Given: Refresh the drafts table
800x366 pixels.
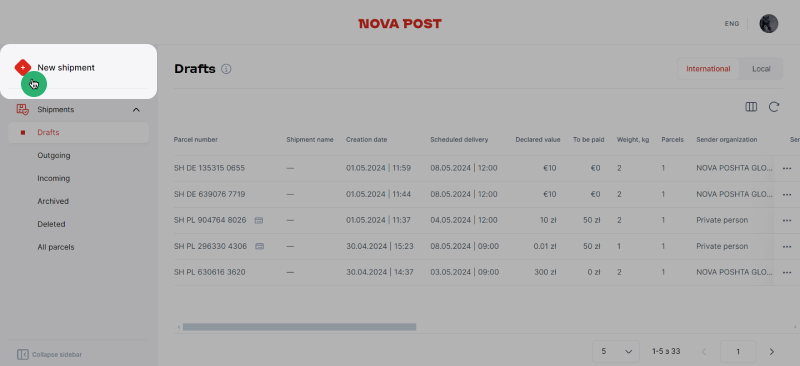Looking at the screenshot, I should (774, 107).
